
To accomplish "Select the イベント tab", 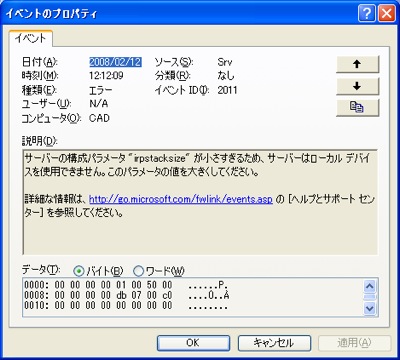I will coord(31,38).
